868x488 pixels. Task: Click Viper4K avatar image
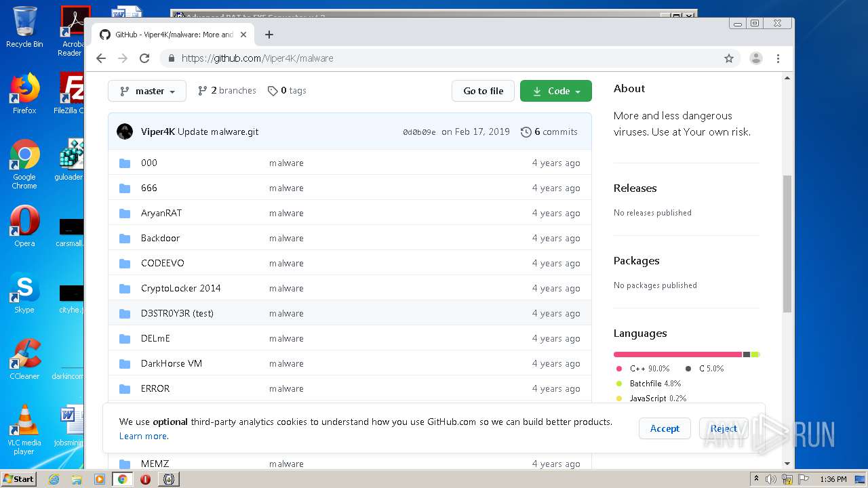[x=125, y=131]
